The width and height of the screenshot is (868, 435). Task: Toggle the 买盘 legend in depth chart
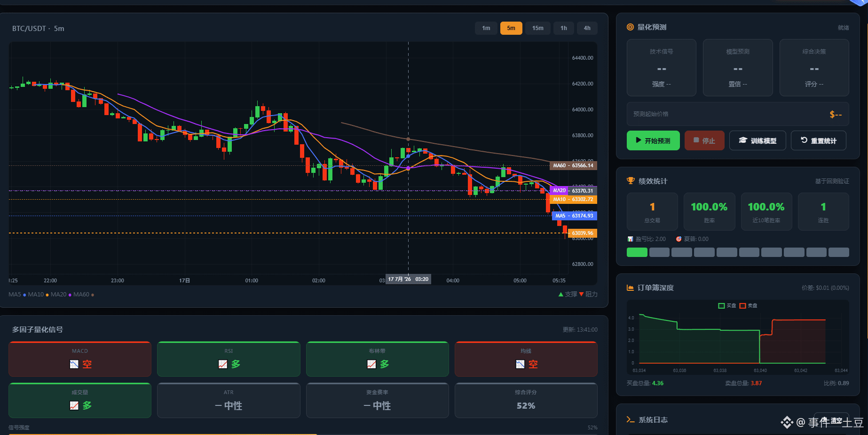pos(727,306)
